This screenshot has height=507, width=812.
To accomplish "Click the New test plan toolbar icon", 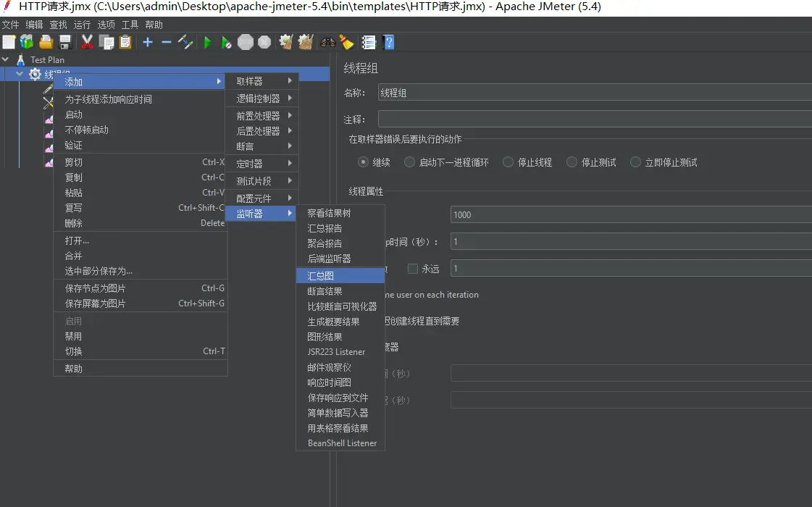I will [x=9, y=42].
